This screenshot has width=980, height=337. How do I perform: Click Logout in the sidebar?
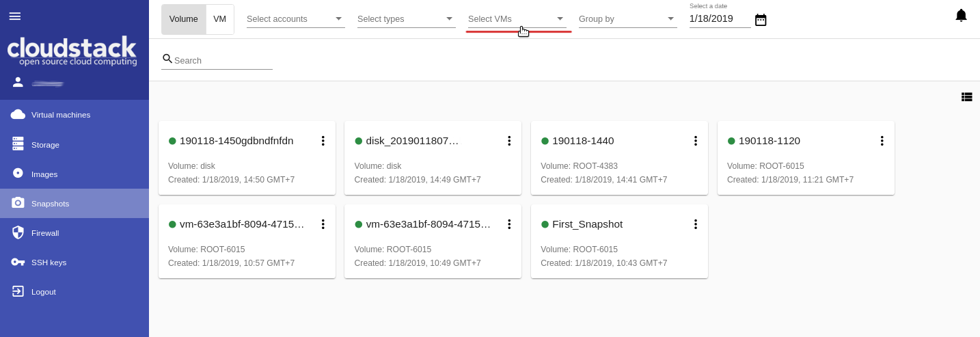pos(43,292)
